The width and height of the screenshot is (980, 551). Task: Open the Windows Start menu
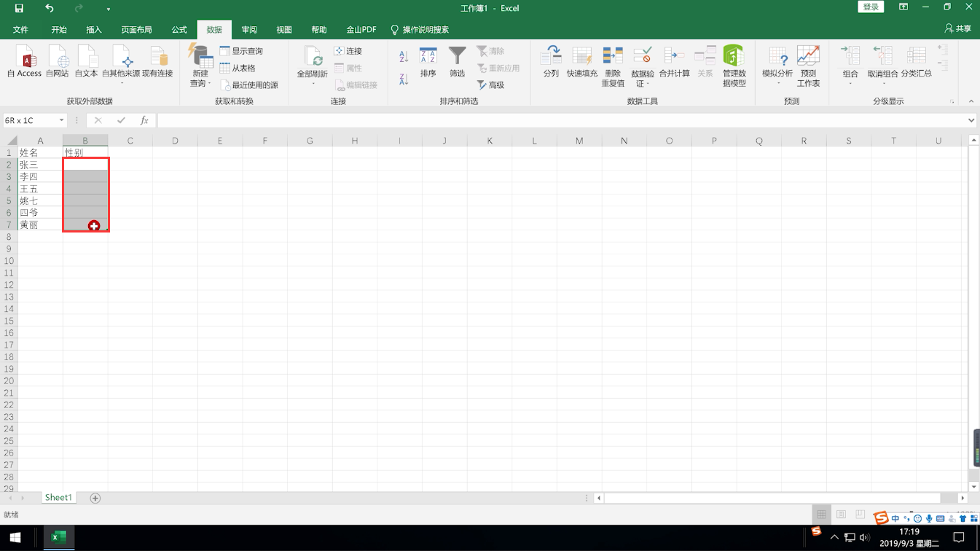point(15,538)
